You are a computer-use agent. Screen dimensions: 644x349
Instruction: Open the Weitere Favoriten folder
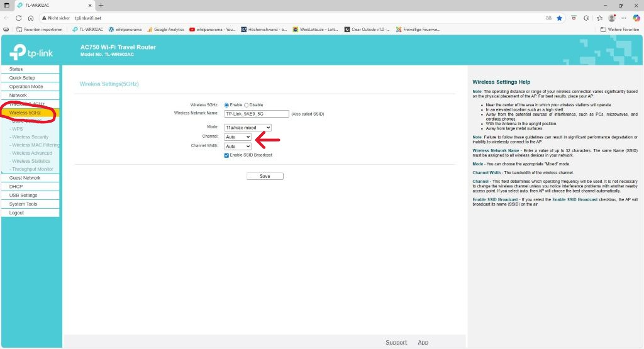point(620,30)
